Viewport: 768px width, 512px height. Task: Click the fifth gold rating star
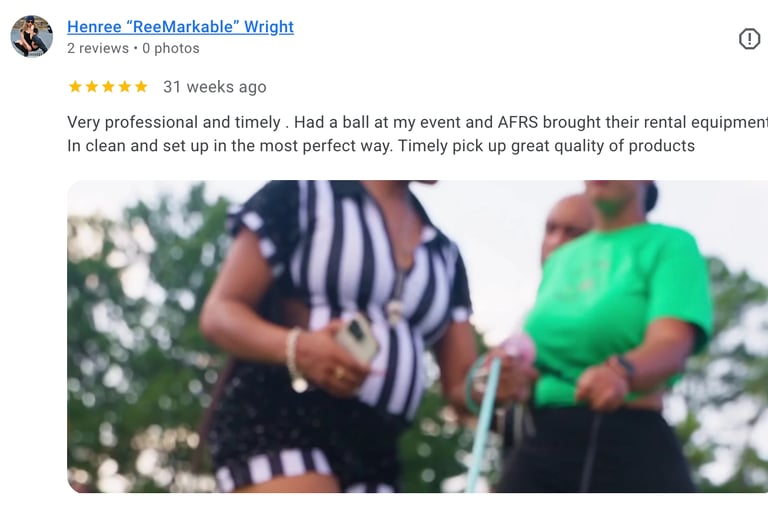[x=141, y=87]
